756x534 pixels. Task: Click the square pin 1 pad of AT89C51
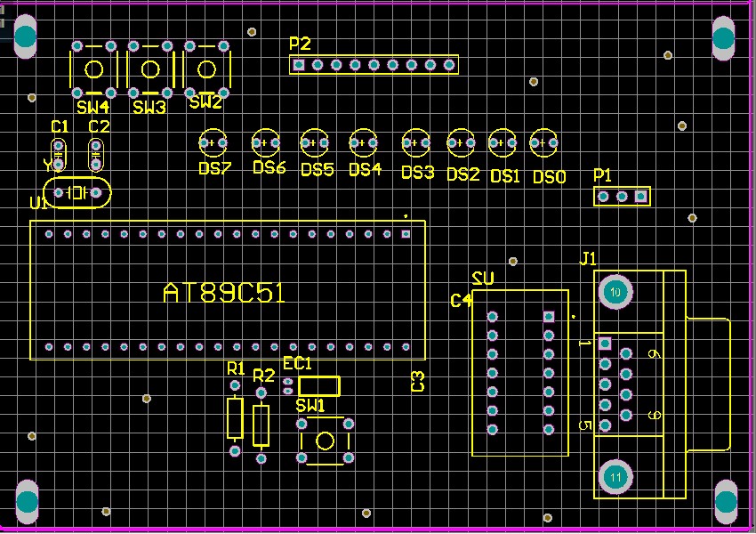tap(406, 234)
